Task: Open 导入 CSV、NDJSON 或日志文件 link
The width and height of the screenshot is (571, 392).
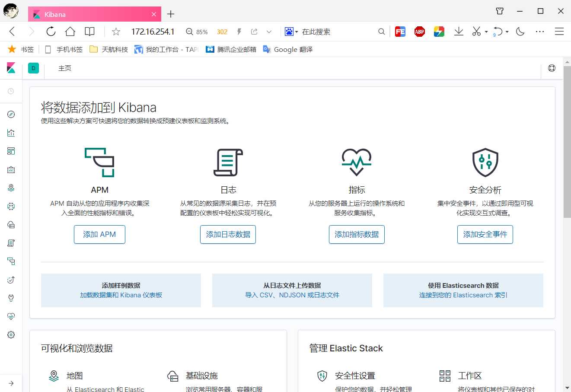Action: (x=292, y=295)
